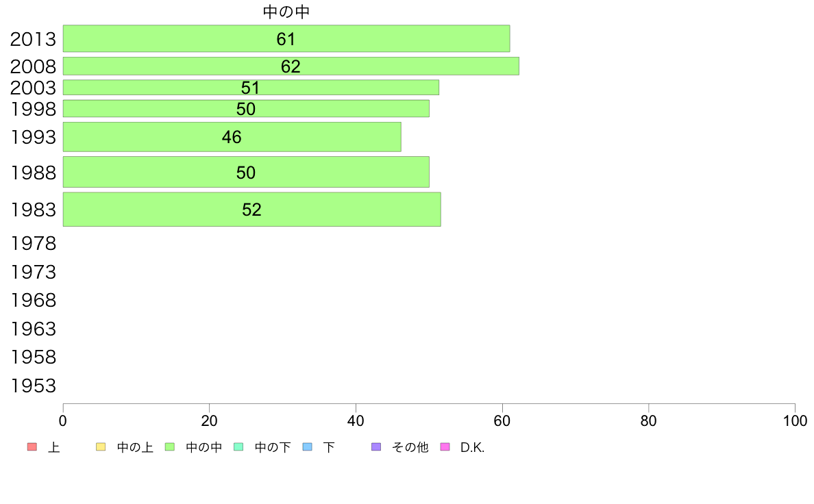The width and height of the screenshot is (814, 504).
Task: Select the 1993 bar showing 46
Action: pos(232,137)
